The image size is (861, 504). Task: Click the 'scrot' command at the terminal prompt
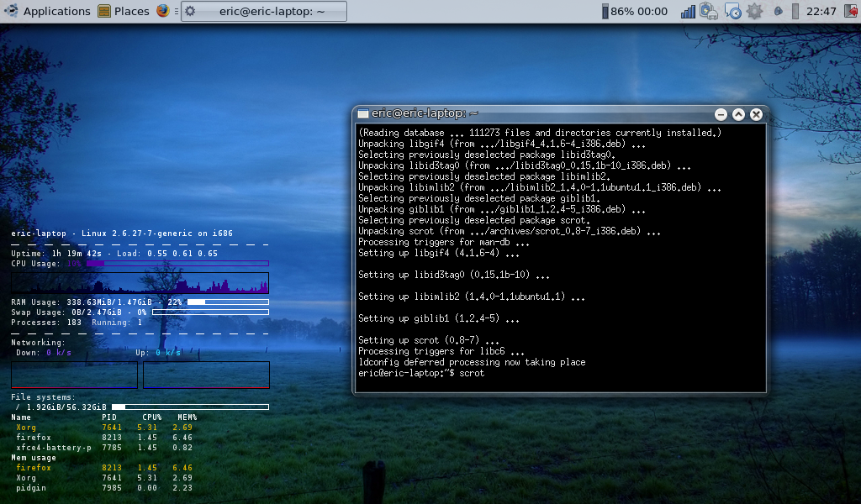click(472, 373)
